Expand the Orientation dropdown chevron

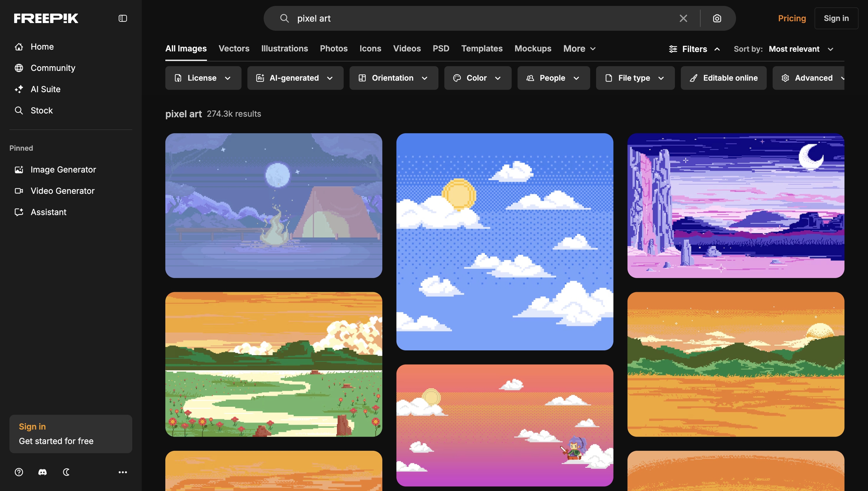pos(425,78)
